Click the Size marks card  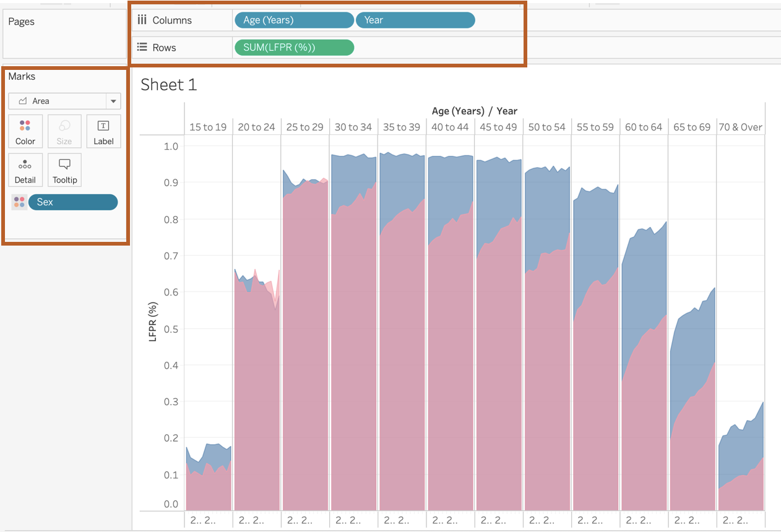[x=64, y=131]
